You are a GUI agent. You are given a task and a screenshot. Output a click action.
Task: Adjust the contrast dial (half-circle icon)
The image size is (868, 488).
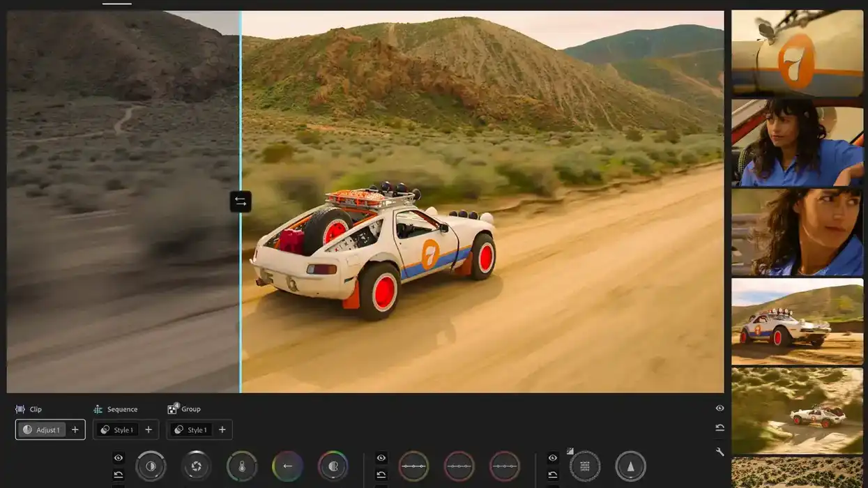pyautogui.click(x=151, y=466)
